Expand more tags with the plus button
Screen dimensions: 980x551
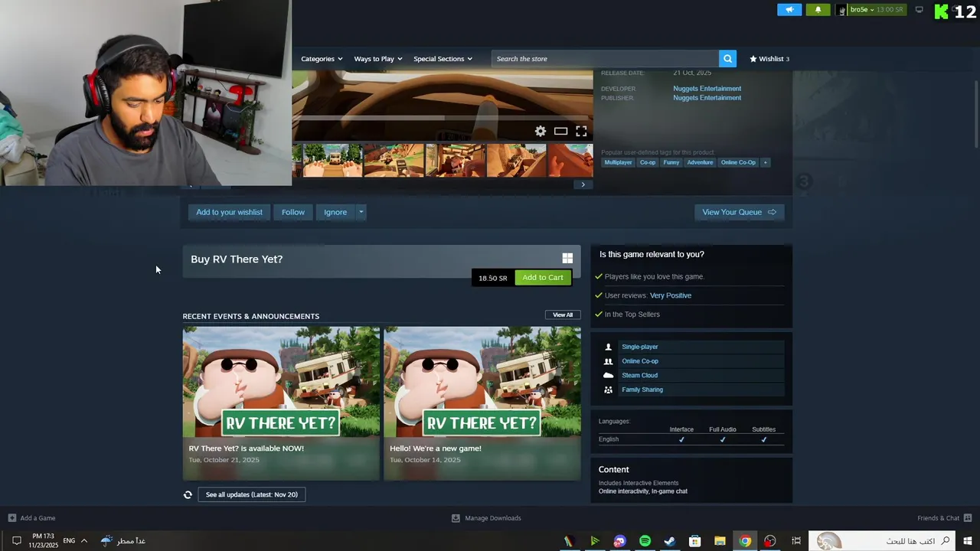[x=765, y=162]
